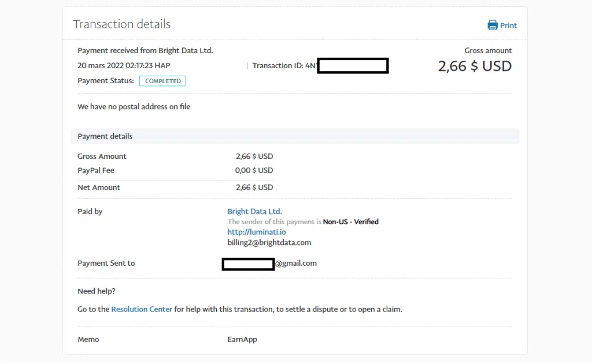Click the 'Paid by' label
Screen dimensions: 592x364
coord(90,211)
